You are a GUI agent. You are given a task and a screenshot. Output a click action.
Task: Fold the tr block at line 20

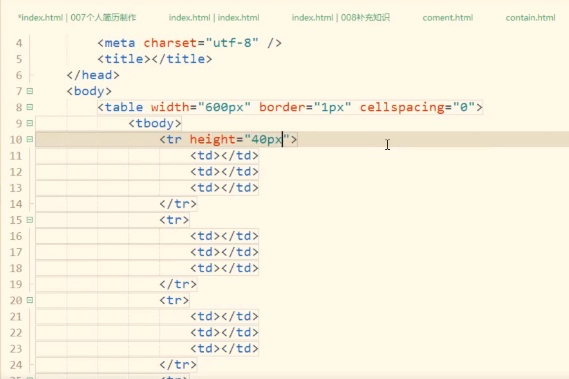coord(30,300)
